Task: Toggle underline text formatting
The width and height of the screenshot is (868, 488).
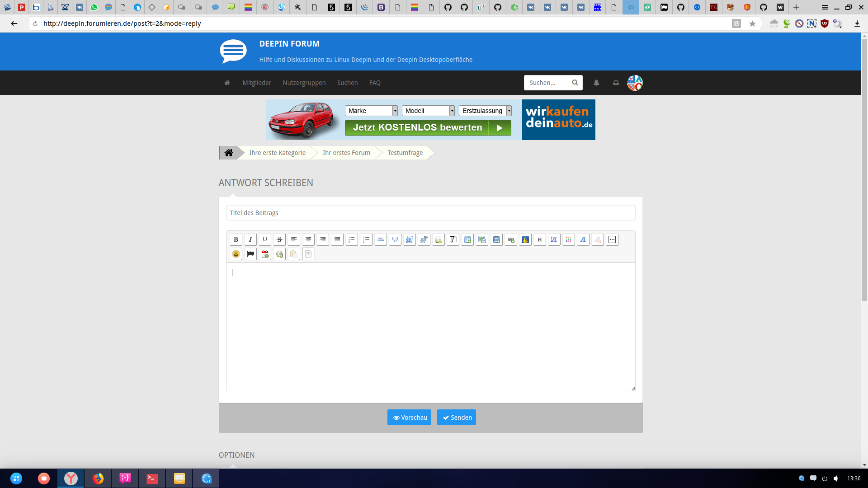Action: point(264,239)
